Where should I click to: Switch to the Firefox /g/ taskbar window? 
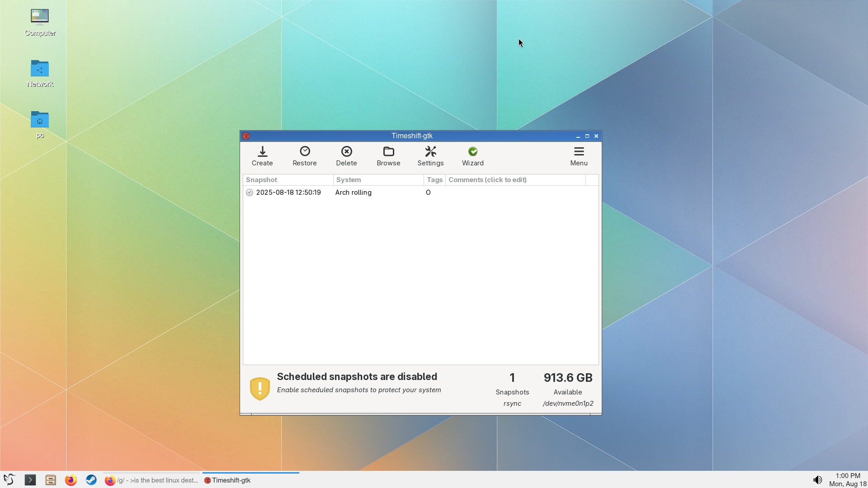[x=151, y=480]
